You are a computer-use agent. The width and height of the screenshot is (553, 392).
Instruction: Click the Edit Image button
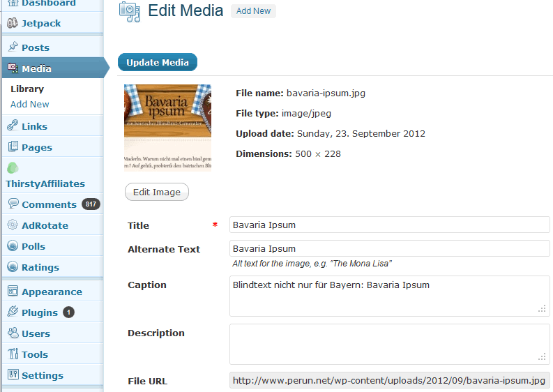(x=157, y=192)
